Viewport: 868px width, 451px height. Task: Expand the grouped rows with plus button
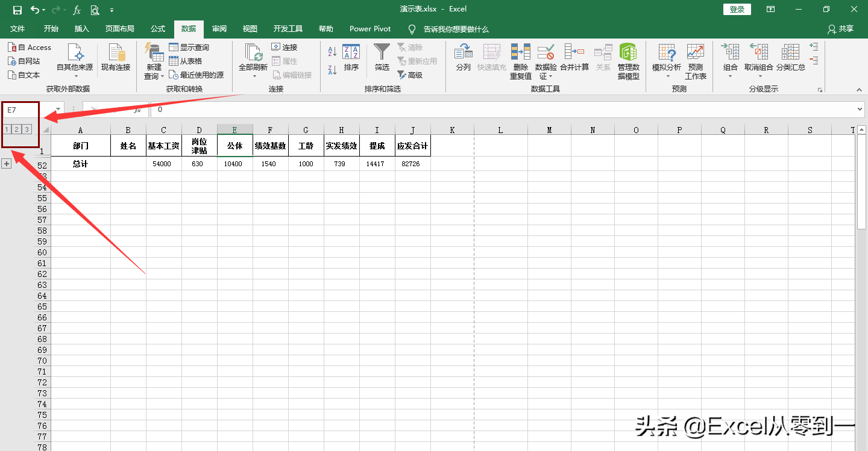(x=7, y=164)
